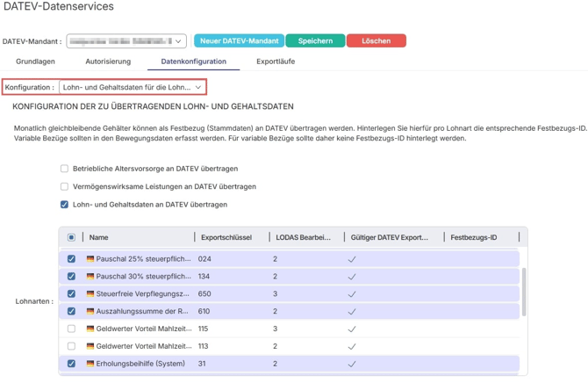Click the Exportschlüssel value 610

(204, 311)
